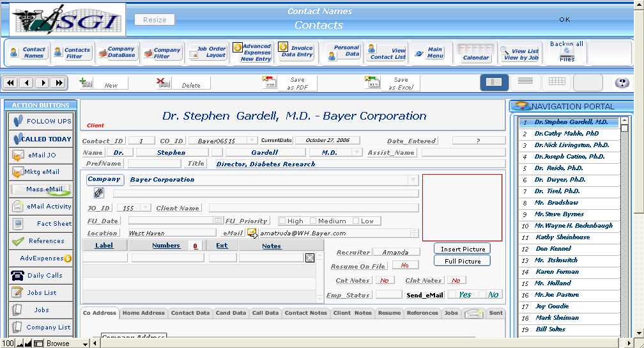The image size is (644, 348).
Task: Switch to list view layout icon
Action: [525, 81]
